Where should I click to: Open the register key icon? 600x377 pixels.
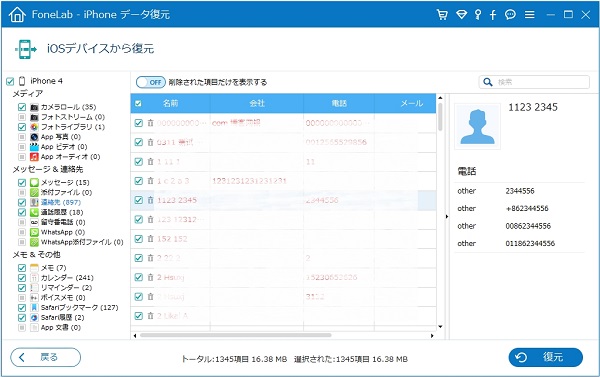pyautogui.click(x=478, y=15)
